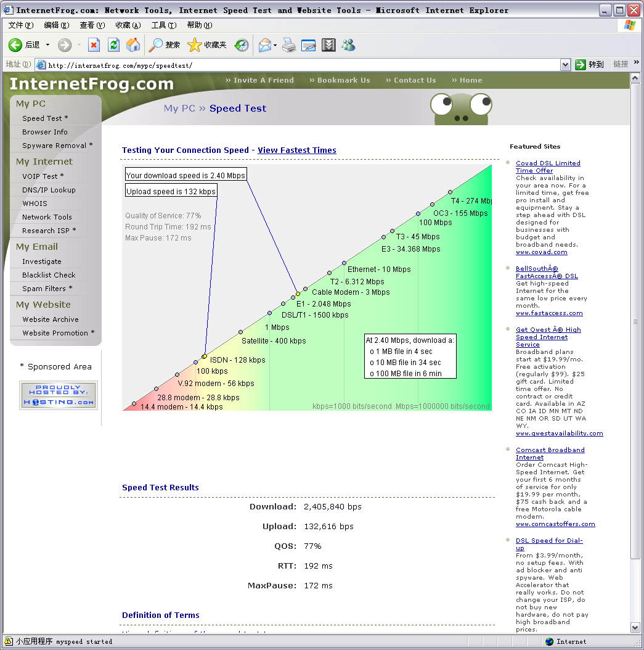Image resolution: width=644 pixels, height=650 pixels.
Task: Open Comcast Broadband Internet link
Action: 550,453
